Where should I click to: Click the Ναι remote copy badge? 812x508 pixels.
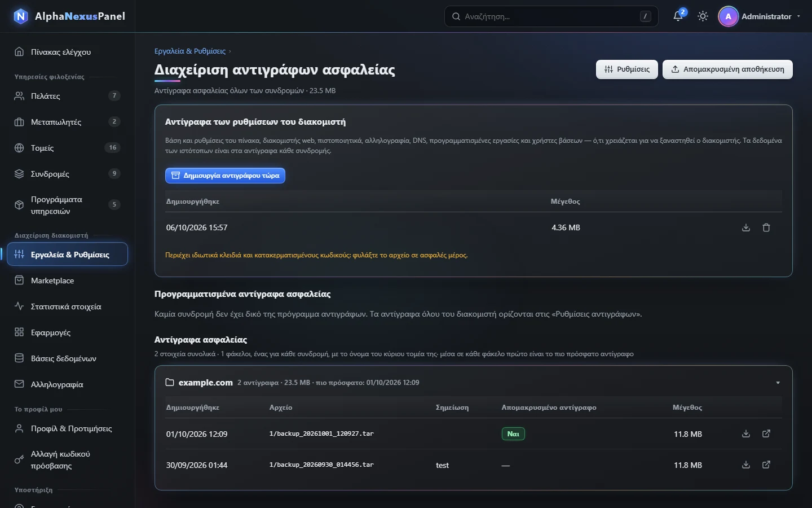(513, 434)
